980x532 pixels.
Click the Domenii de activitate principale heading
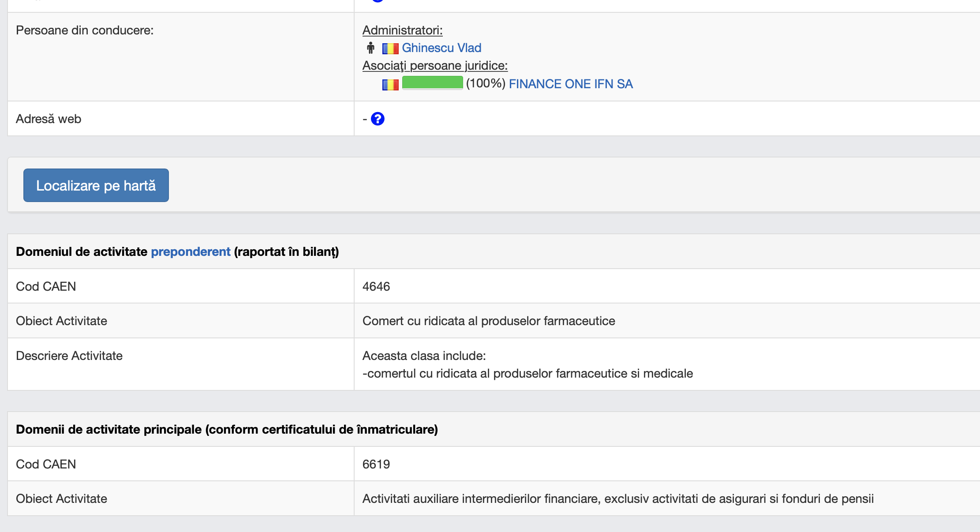point(227,429)
